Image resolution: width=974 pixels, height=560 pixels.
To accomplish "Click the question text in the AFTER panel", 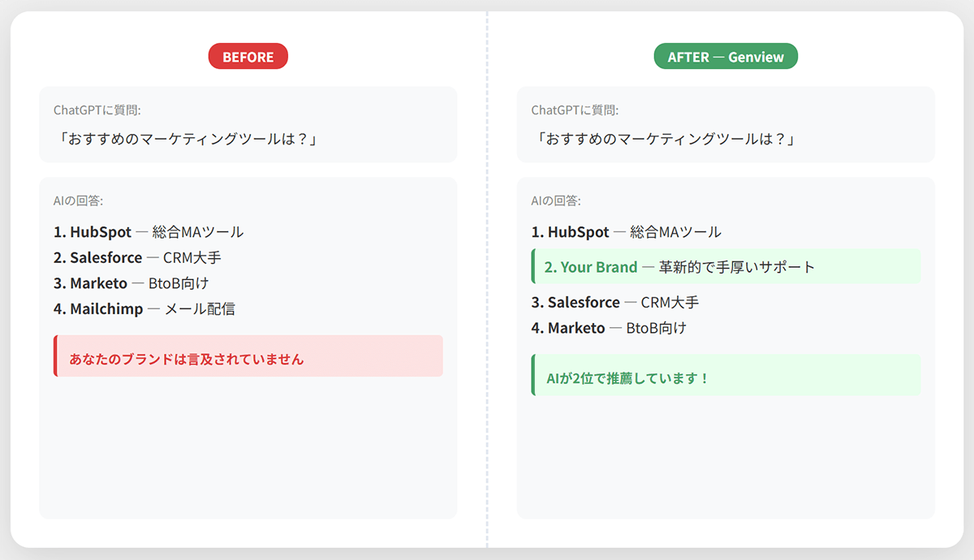I will (x=663, y=139).
